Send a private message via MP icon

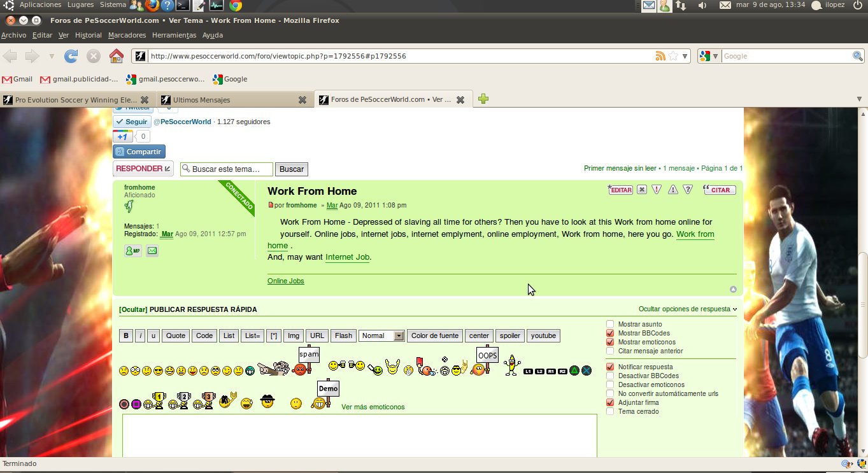(133, 251)
